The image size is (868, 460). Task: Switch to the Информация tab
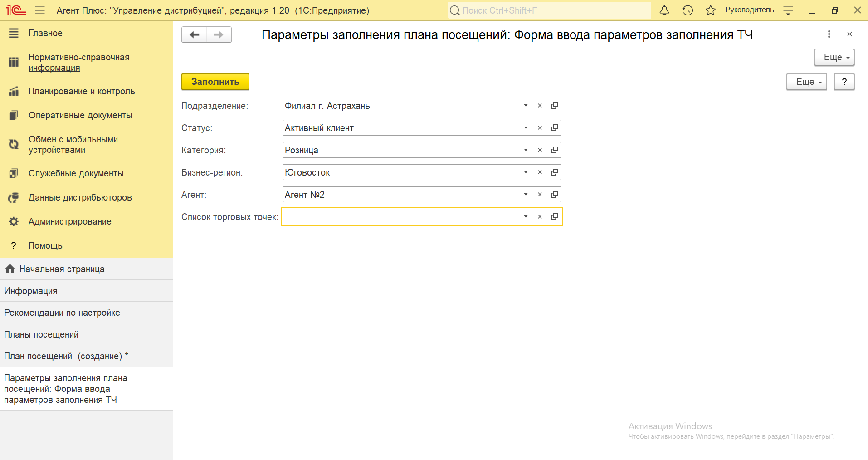(x=86, y=291)
